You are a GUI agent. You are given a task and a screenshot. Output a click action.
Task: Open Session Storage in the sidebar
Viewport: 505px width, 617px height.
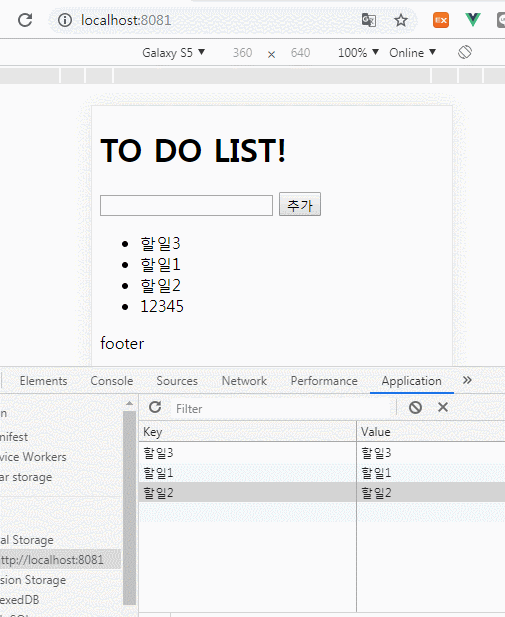pos(33,580)
